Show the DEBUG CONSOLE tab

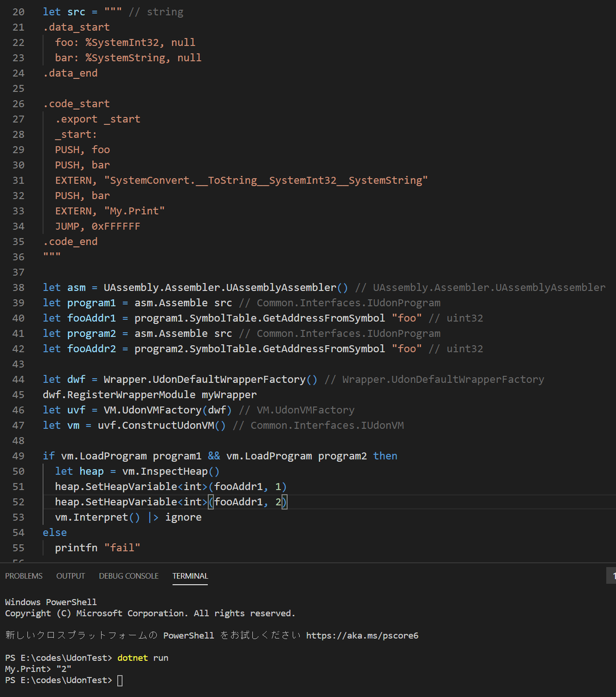coord(128,576)
